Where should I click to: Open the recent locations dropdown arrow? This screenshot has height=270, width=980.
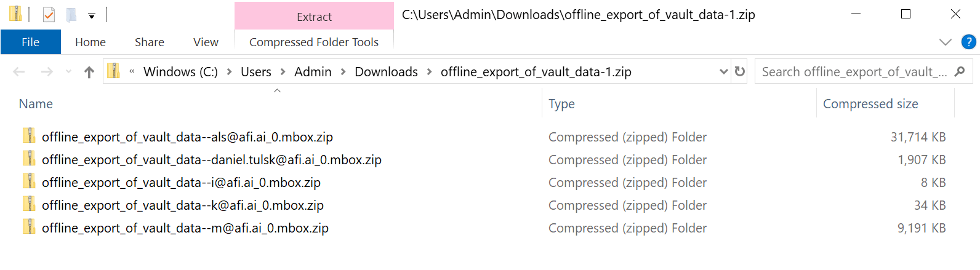click(x=69, y=72)
